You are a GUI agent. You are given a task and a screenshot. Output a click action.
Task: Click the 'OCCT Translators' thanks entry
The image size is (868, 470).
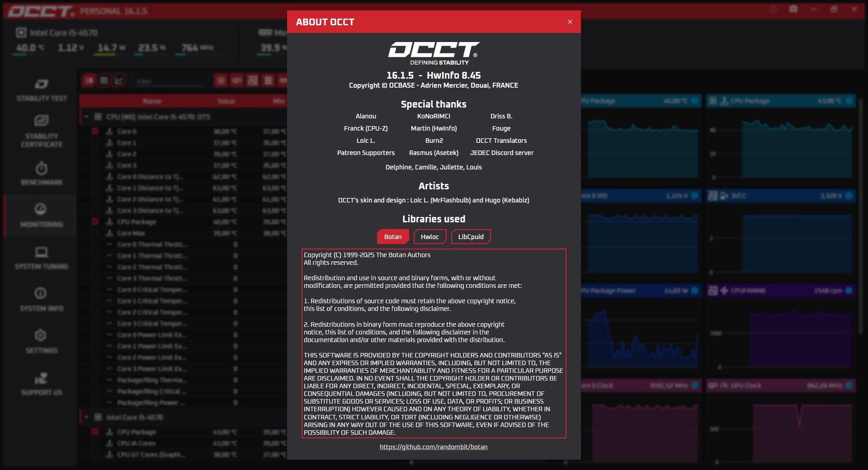click(x=501, y=141)
